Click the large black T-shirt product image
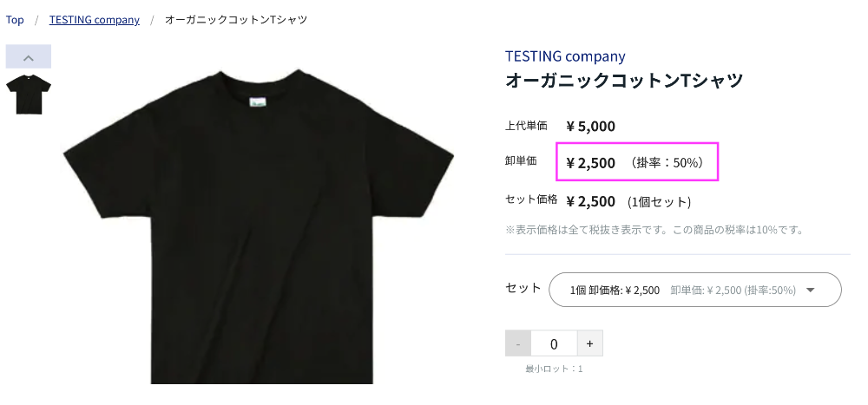Screen dimensions: 868x405 pos(259,225)
